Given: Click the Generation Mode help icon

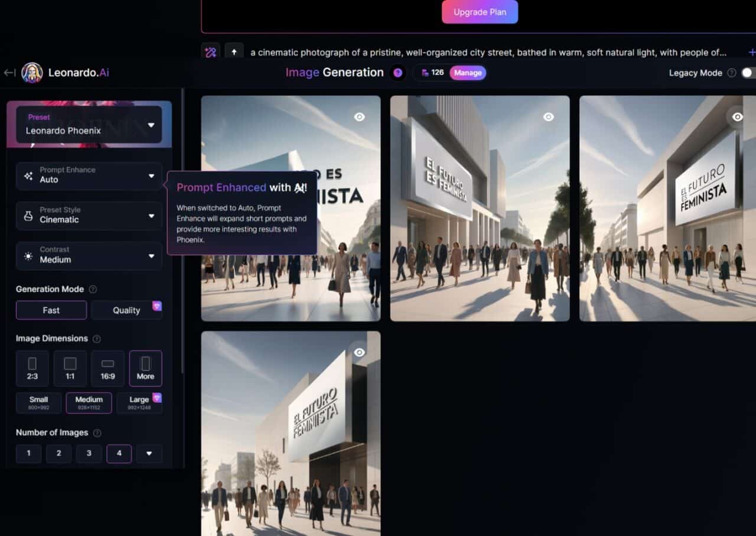Looking at the screenshot, I should point(93,289).
